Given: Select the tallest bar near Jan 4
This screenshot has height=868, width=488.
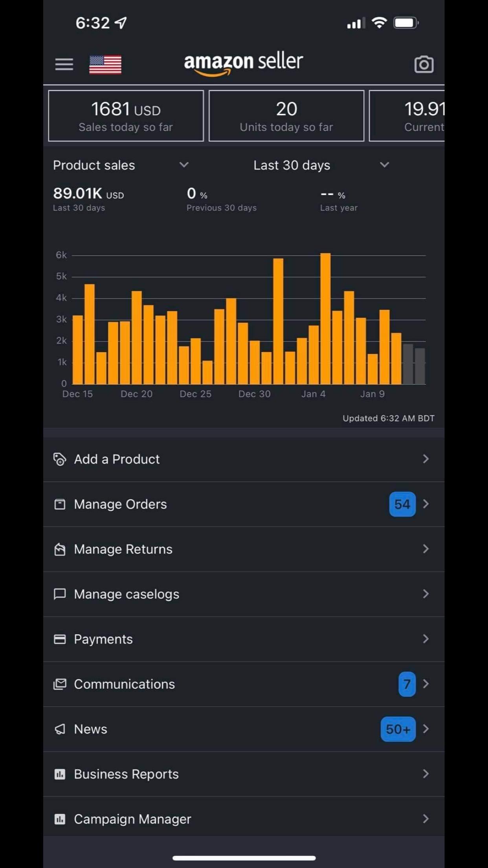Looking at the screenshot, I should pyautogui.click(x=325, y=318).
